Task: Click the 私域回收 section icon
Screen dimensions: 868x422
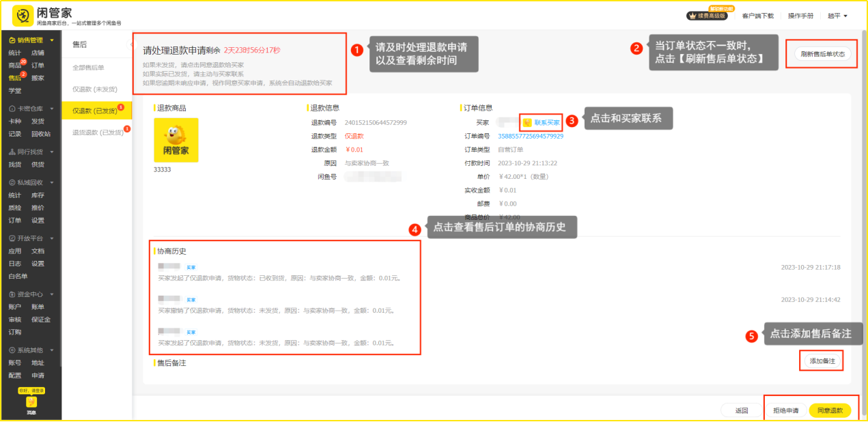Action: (x=12, y=183)
